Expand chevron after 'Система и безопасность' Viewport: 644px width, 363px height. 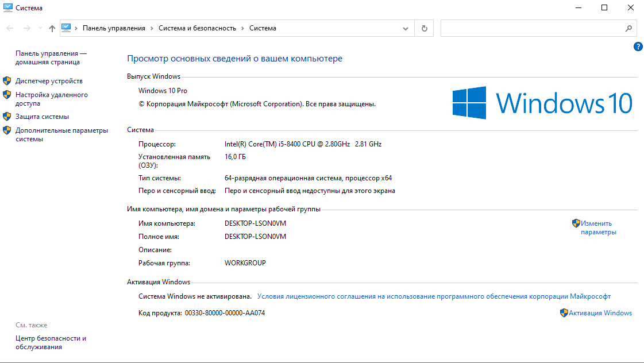pyautogui.click(x=242, y=28)
